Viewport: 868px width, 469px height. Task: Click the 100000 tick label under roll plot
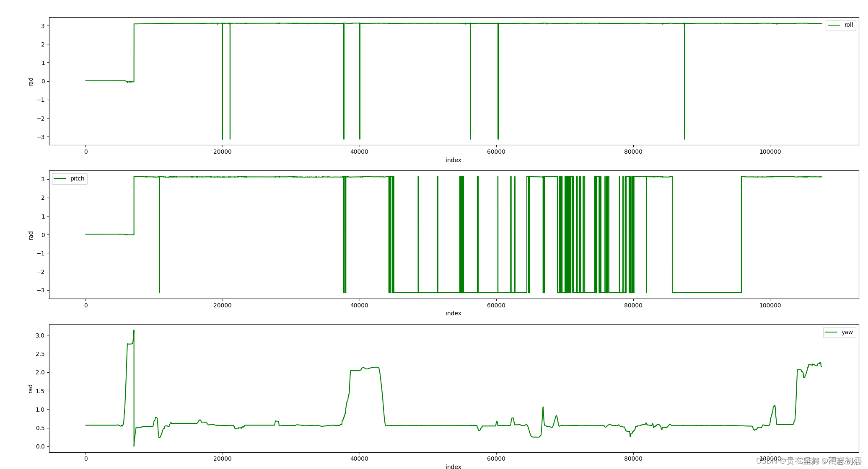(x=770, y=152)
